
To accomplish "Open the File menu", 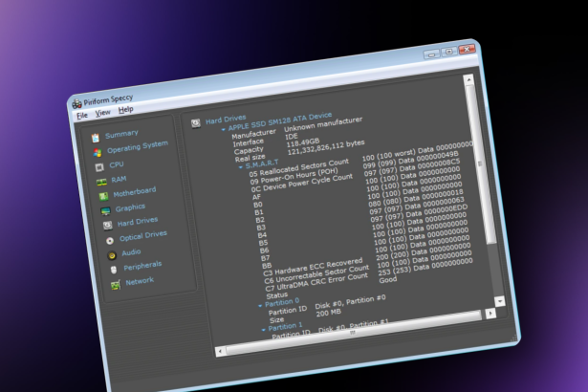I will pos(82,116).
